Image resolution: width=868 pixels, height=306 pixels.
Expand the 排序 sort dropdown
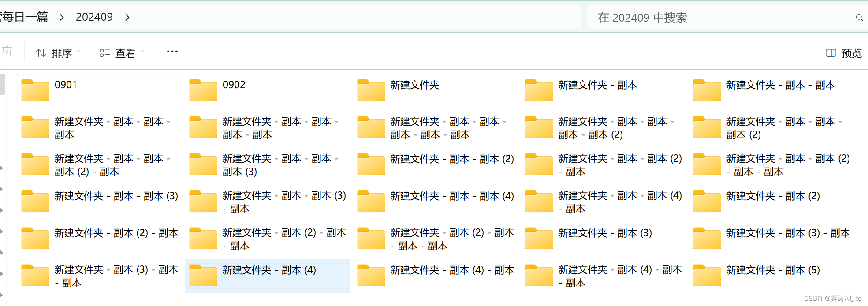(78, 52)
